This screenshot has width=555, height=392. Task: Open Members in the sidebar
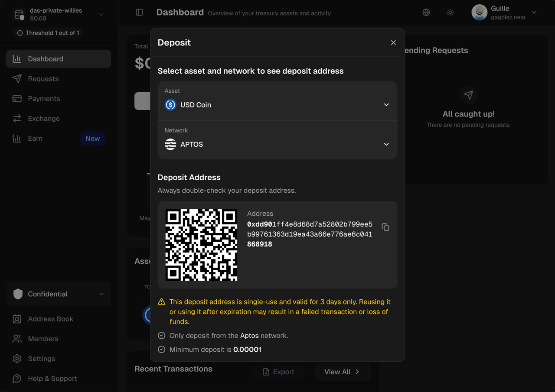pos(59,339)
